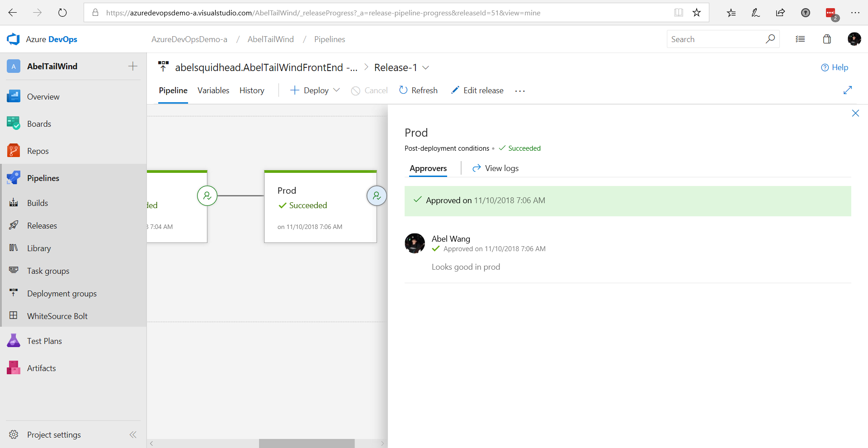
Task: Click the Task groups icon
Action: click(14, 271)
